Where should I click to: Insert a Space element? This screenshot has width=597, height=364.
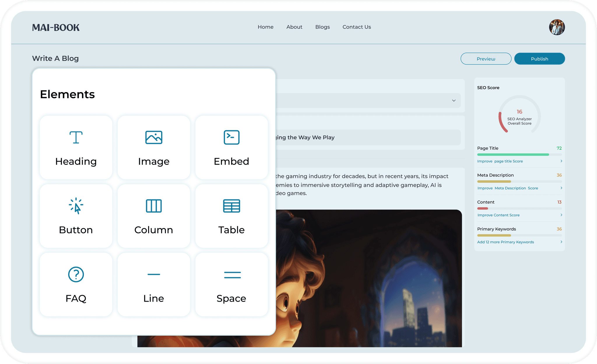click(231, 284)
